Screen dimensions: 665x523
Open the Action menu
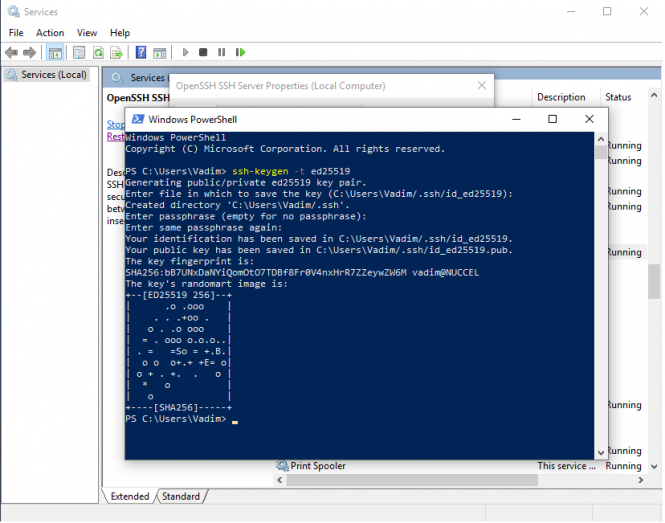click(50, 33)
